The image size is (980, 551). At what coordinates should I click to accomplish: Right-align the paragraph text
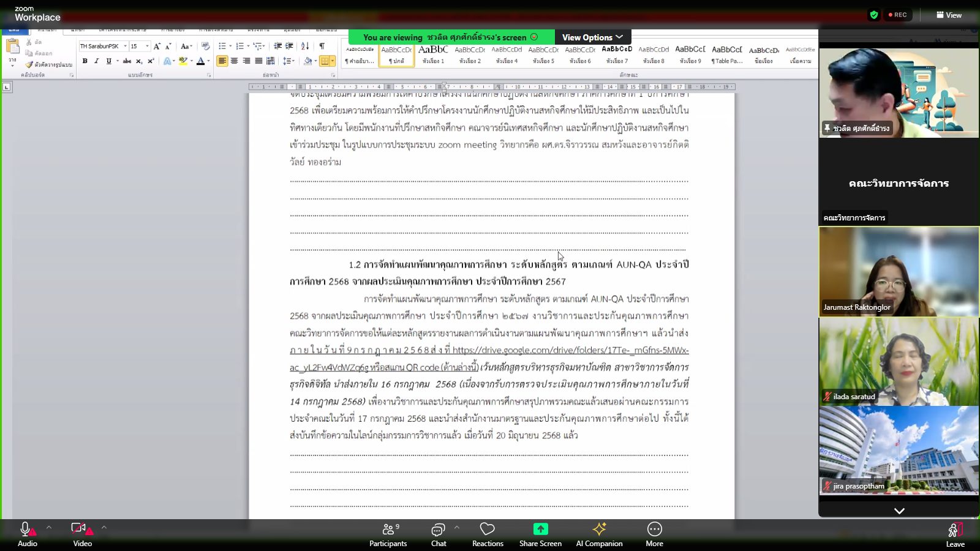(246, 61)
